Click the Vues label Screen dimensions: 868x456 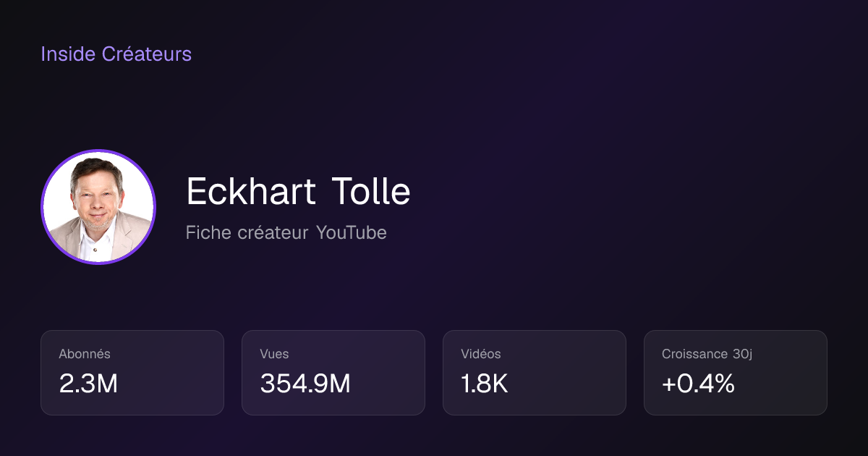274,354
